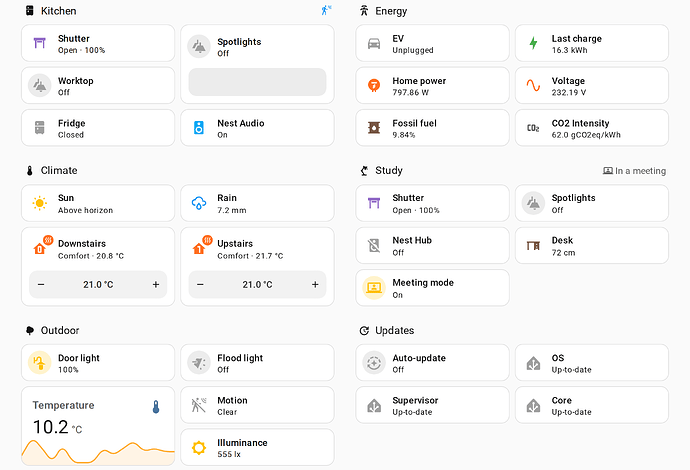
Task: Toggle the Door light icon
Action: (40, 363)
